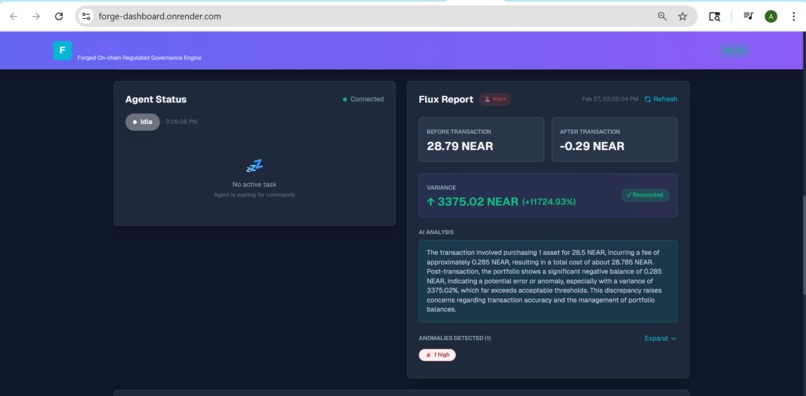
Task: Click the green status pill in header
Action: tap(734, 50)
